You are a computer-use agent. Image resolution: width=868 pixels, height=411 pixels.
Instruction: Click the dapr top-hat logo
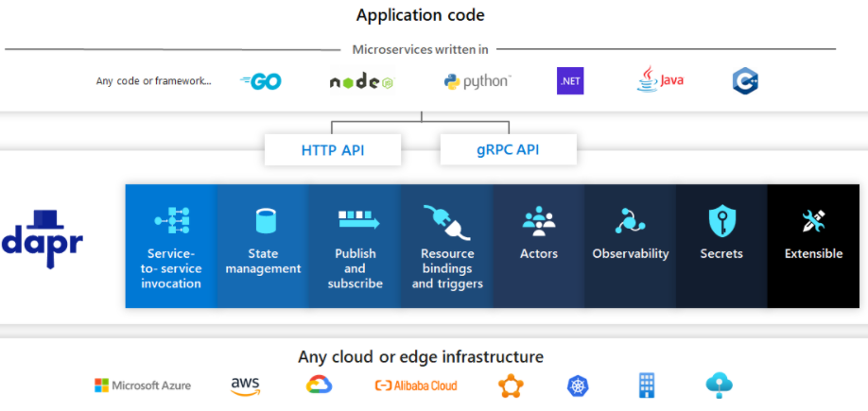pos(42,239)
